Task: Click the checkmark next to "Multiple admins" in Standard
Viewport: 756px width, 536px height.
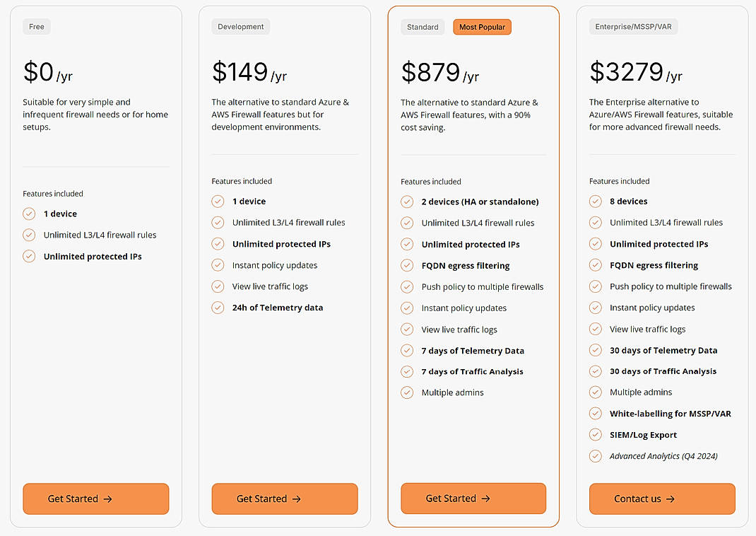Action: click(x=407, y=392)
